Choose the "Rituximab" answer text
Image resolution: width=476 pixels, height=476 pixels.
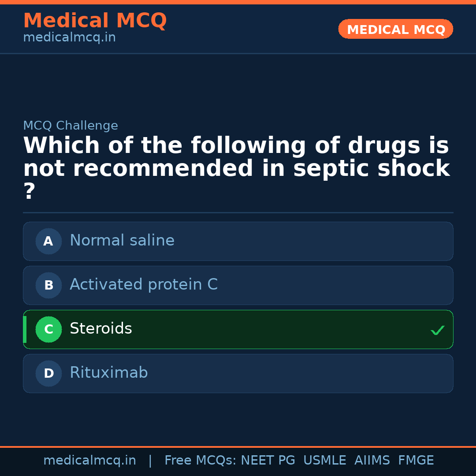[109, 373]
